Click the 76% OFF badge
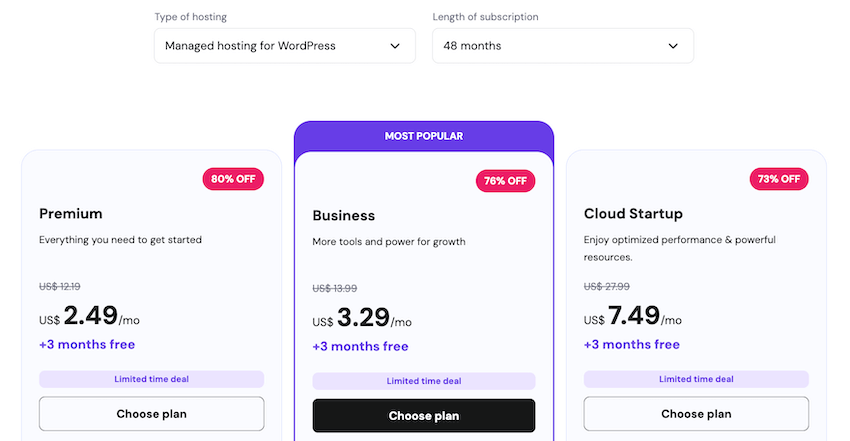Image resolution: width=850 pixels, height=441 pixels. pyautogui.click(x=505, y=181)
